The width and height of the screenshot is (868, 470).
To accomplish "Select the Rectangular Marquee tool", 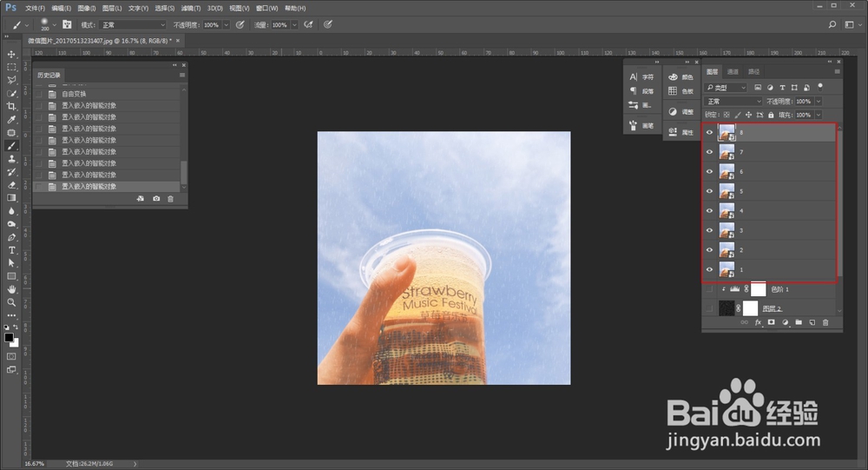I will tap(11, 67).
